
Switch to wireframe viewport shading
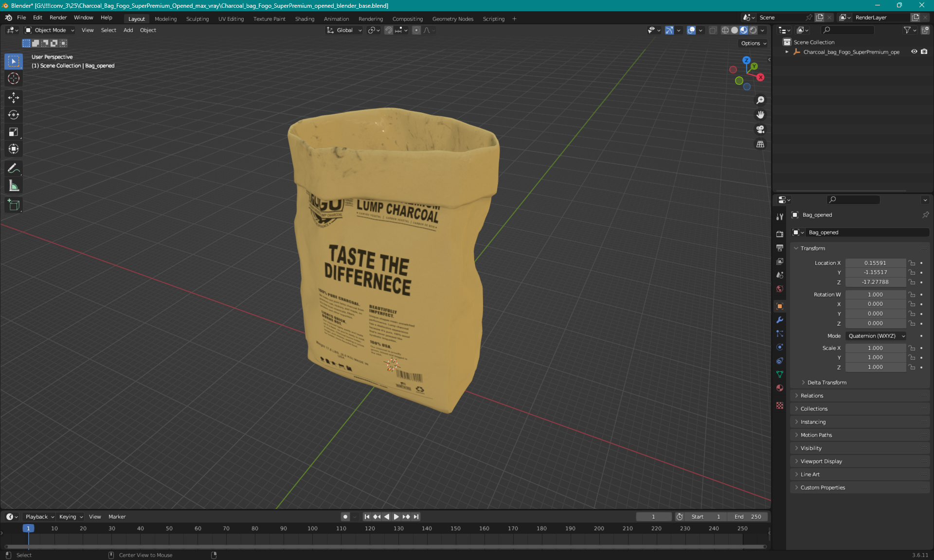click(725, 30)
